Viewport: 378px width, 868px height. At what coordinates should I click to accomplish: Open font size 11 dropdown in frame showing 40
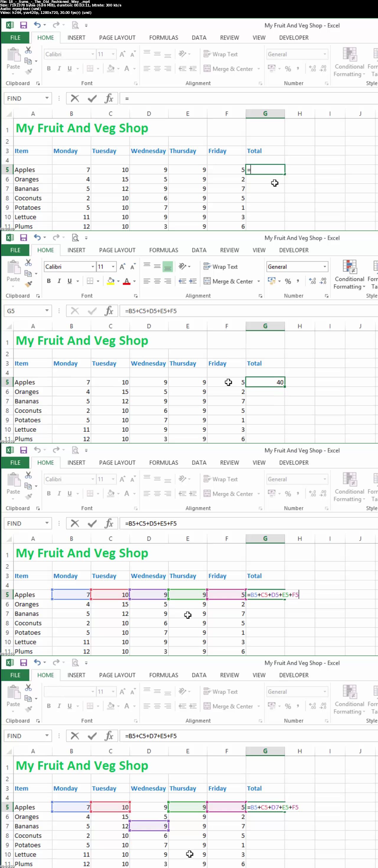pos(113,267)
